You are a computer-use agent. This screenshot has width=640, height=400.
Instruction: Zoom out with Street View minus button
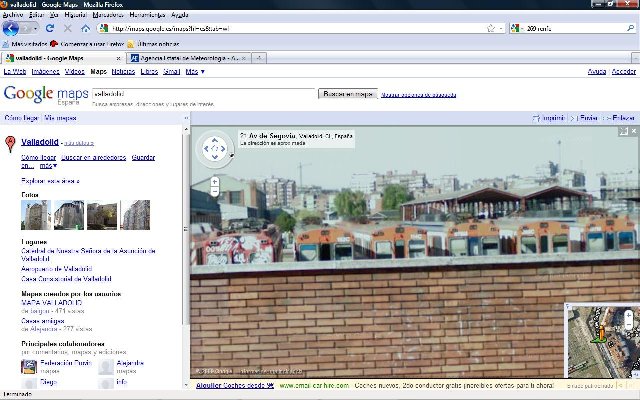[214, 190]
